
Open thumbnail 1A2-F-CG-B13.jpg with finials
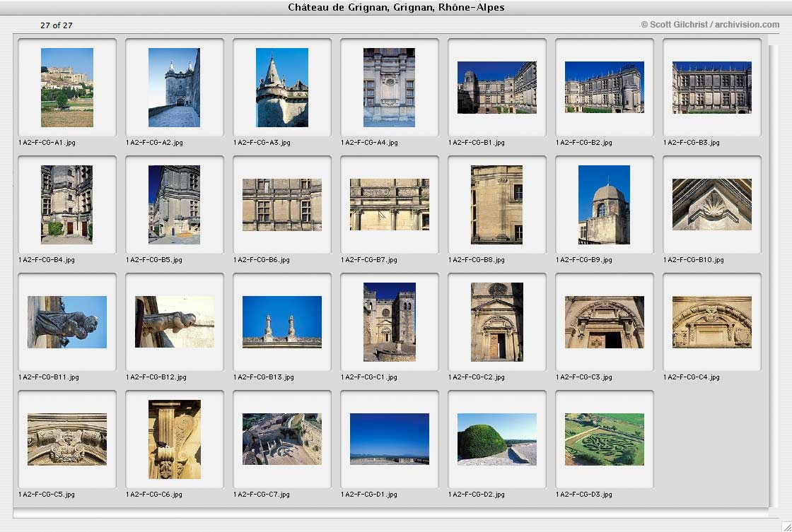pos(282,322)
